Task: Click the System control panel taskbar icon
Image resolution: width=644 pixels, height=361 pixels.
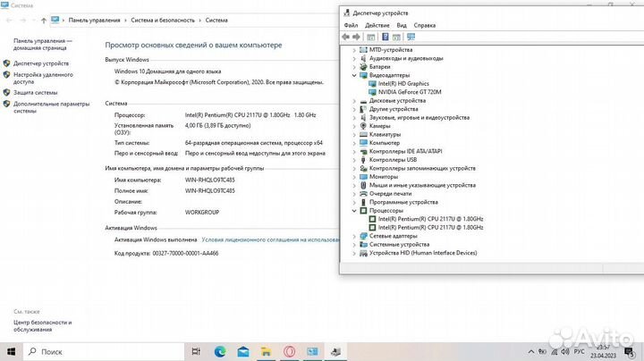Action: point(312,351)
